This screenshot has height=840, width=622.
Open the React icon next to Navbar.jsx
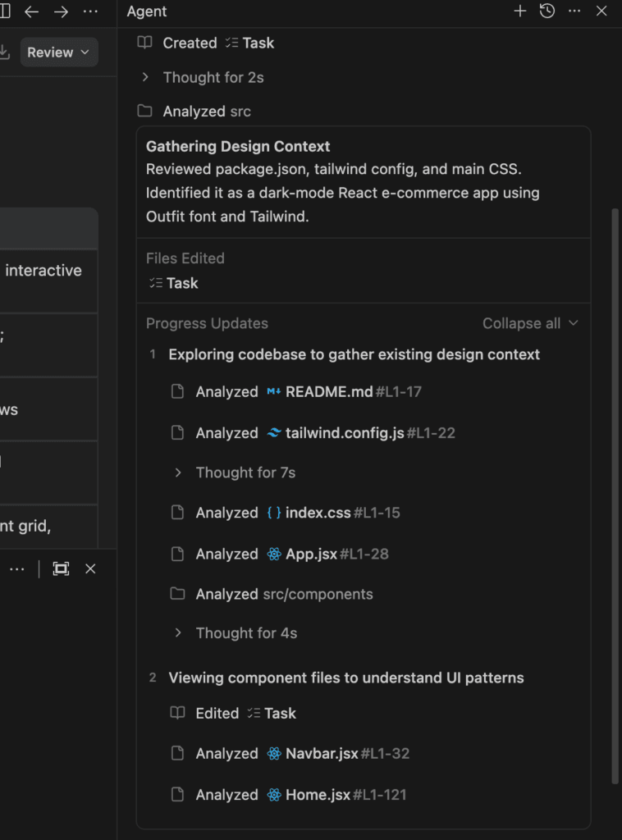click(x=274, y=753)
